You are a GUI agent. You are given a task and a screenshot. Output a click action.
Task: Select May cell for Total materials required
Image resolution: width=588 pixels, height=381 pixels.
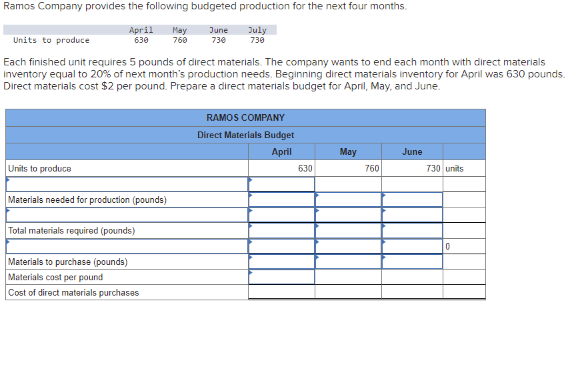(x=349, y=230)
